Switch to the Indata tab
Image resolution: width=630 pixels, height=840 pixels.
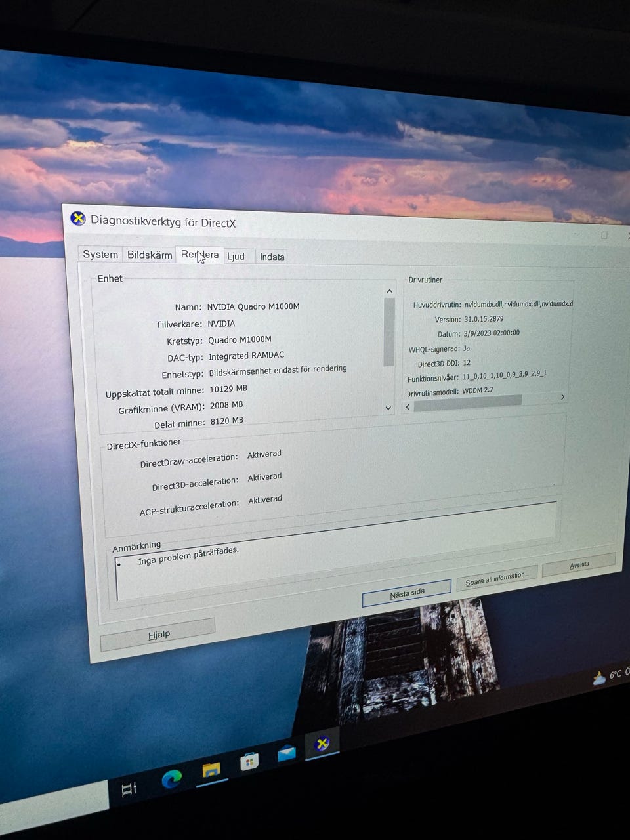(272, 257)
